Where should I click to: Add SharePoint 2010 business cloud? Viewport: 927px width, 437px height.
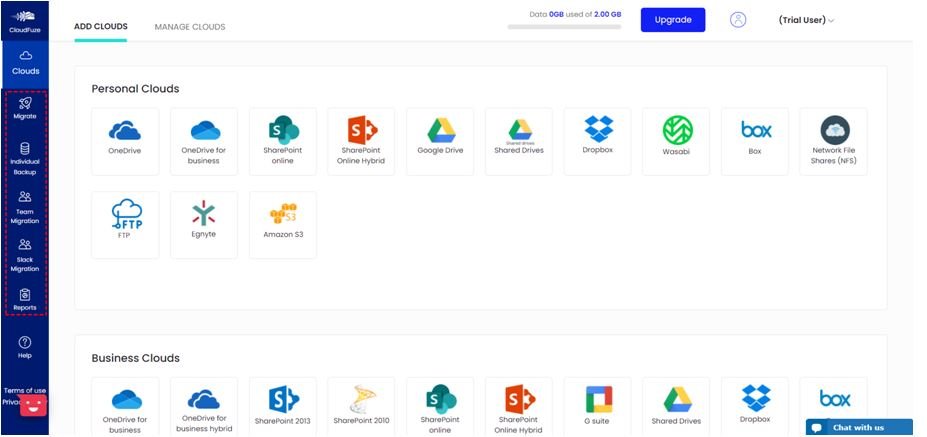tap(361, 407)
